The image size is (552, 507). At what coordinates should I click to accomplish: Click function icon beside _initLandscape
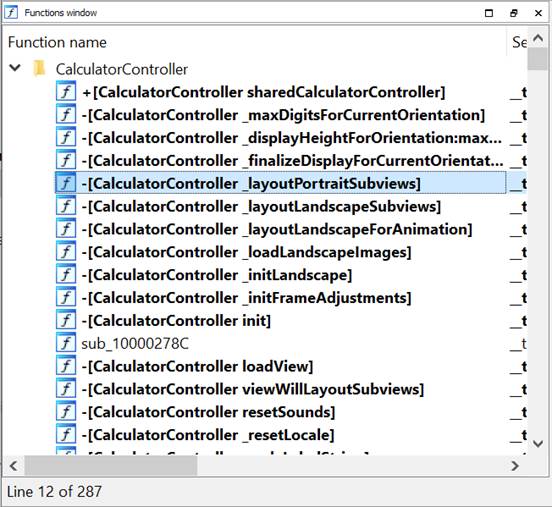66,275
